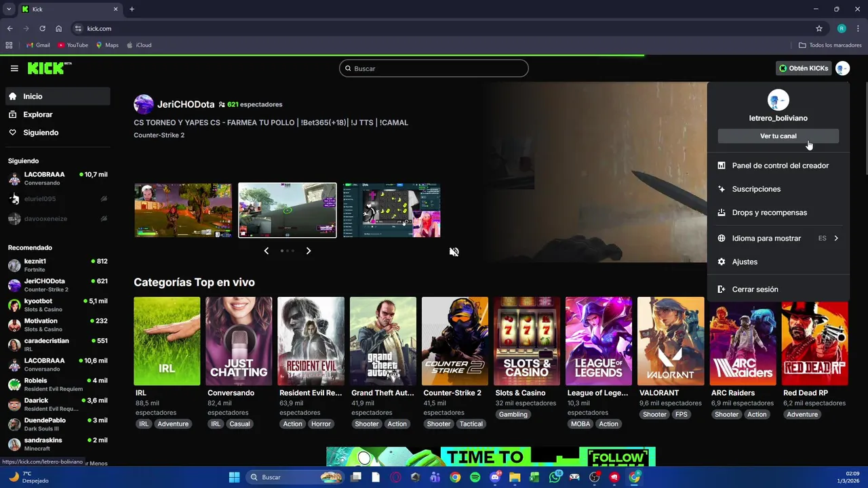Click the Tactical tag

(x=471, y=424)
